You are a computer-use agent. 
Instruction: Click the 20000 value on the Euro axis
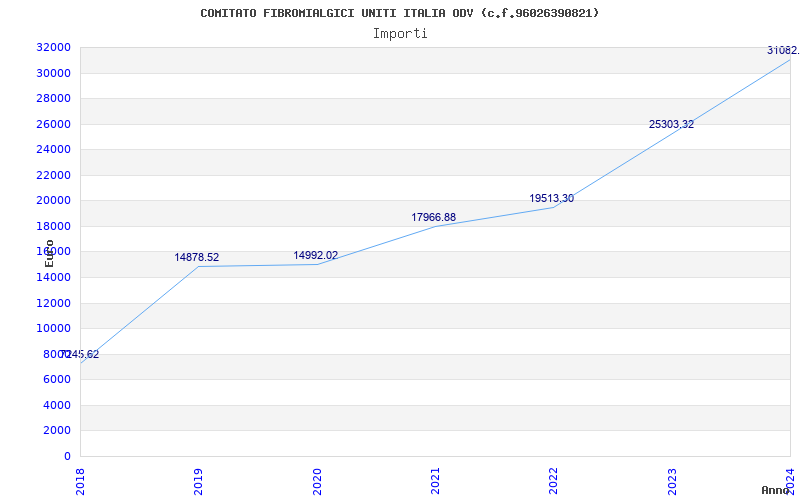53,201
